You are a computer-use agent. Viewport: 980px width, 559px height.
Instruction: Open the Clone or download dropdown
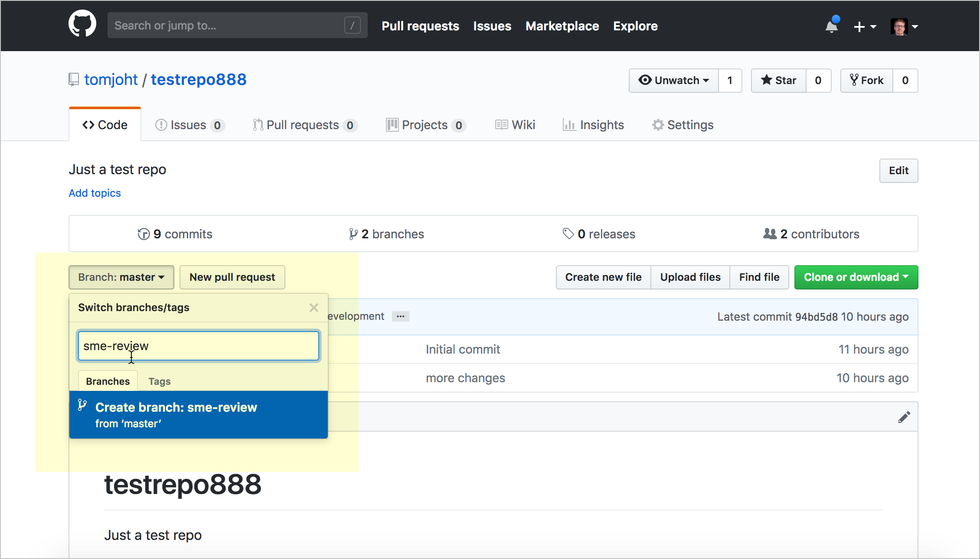pos(855,277)
